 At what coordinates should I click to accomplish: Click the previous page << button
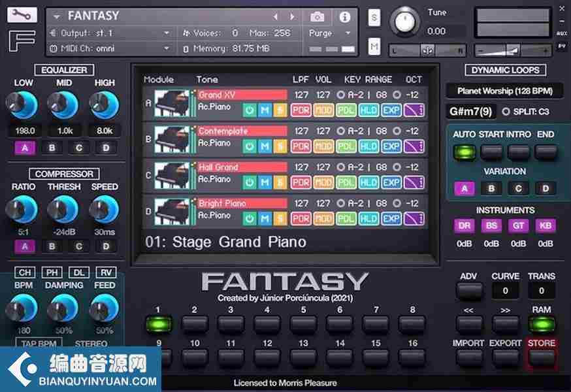pos(468,324)
